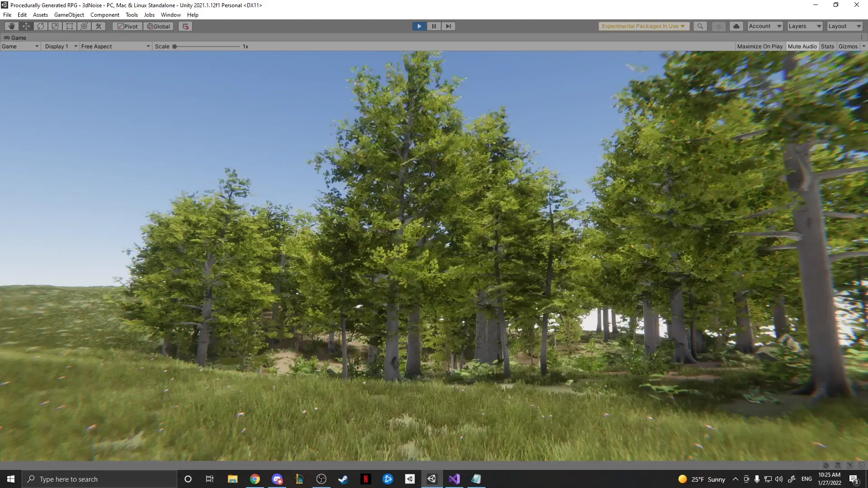The height and width of the screenshot is (488, 868).
Task: Adjust the Game view Scale slider
Action: click(175, 46)
